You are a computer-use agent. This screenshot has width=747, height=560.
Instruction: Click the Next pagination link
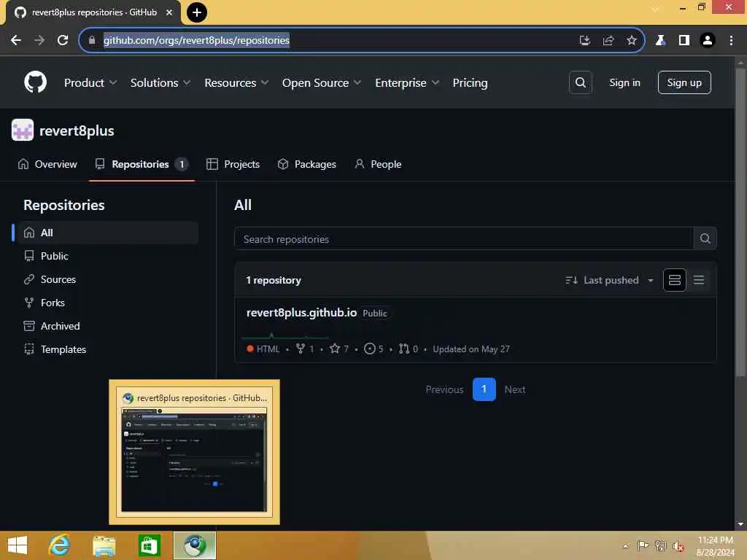pyautogui.click(x=514, y=389)
